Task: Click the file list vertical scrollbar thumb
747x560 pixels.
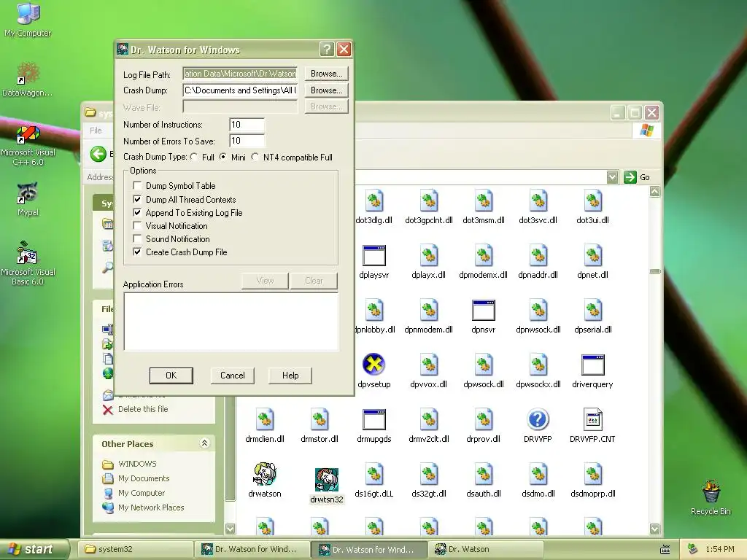Action: point(655,271)
